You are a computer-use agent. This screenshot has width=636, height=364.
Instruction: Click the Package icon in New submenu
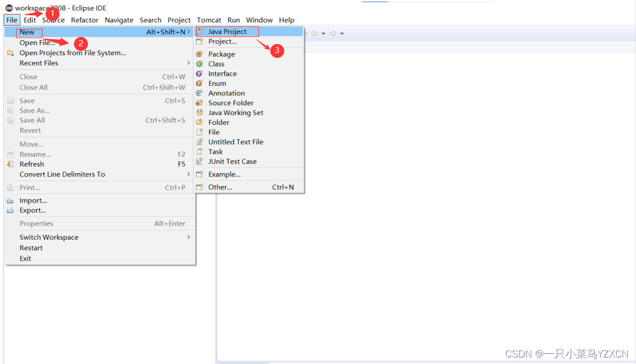click(199, 54)
